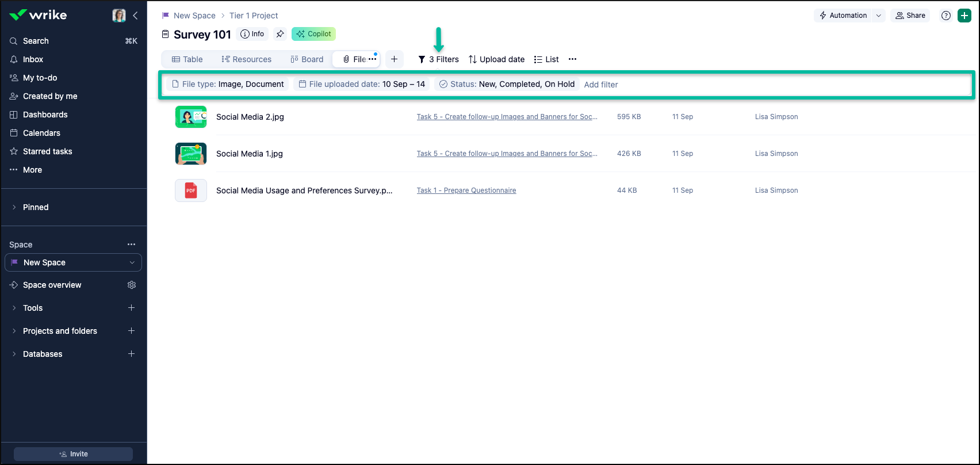Collapse the sidebar with the arrow icon
Viewport: 980px width, 465px height.
click(135, 16)
